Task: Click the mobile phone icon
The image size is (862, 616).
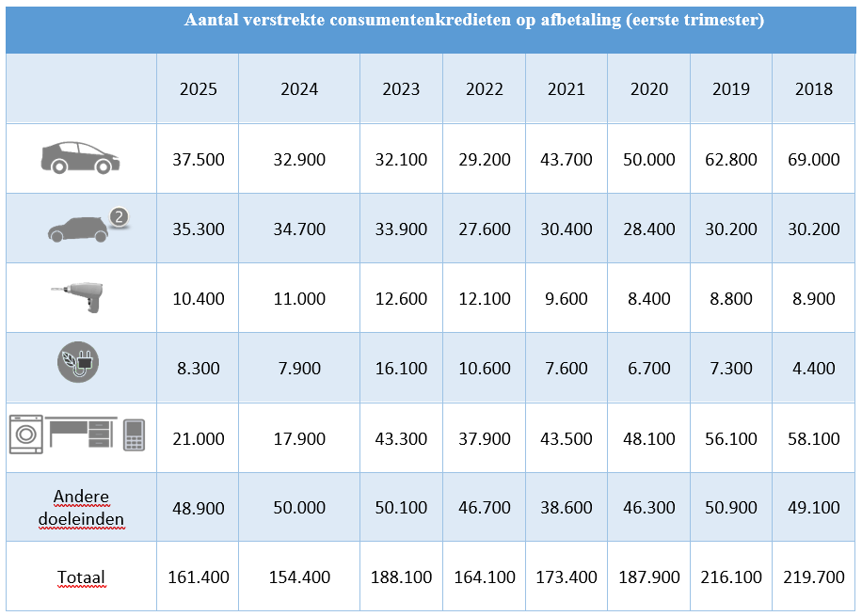Action: point(134,435)
